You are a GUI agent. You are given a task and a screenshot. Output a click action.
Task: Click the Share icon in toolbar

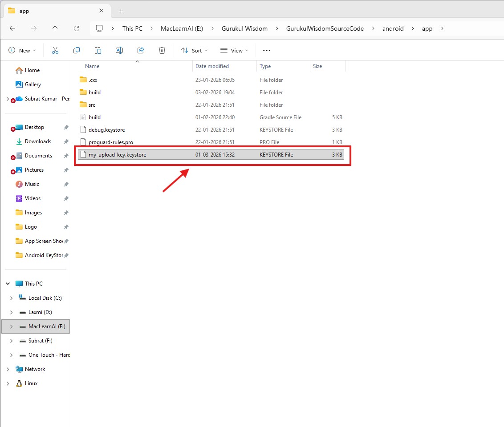tap(141, 50)
